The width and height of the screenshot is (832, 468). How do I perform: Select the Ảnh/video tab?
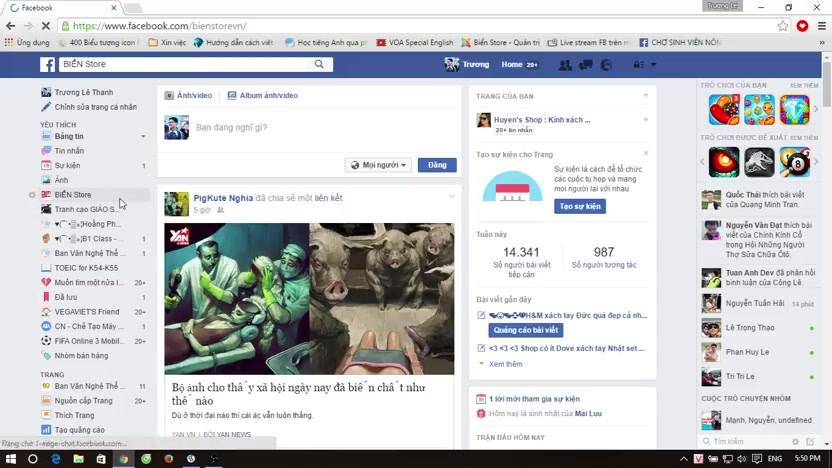coord(188,96)
